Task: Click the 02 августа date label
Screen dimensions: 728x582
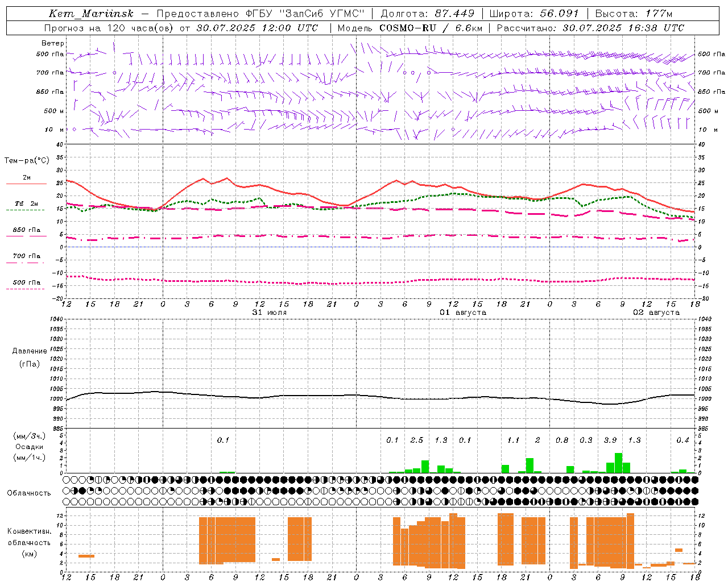Action: pyautogui.click(x=656, y=313)
